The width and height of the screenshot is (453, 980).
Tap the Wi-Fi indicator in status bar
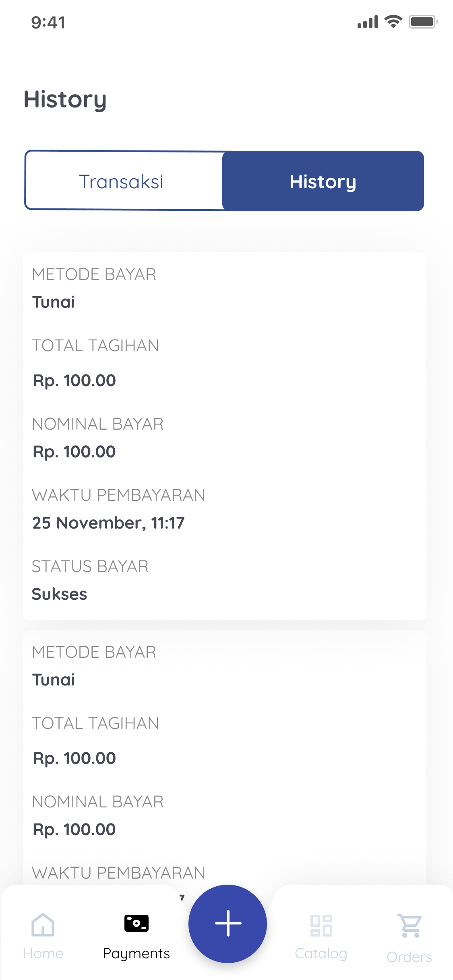(393, 21)
